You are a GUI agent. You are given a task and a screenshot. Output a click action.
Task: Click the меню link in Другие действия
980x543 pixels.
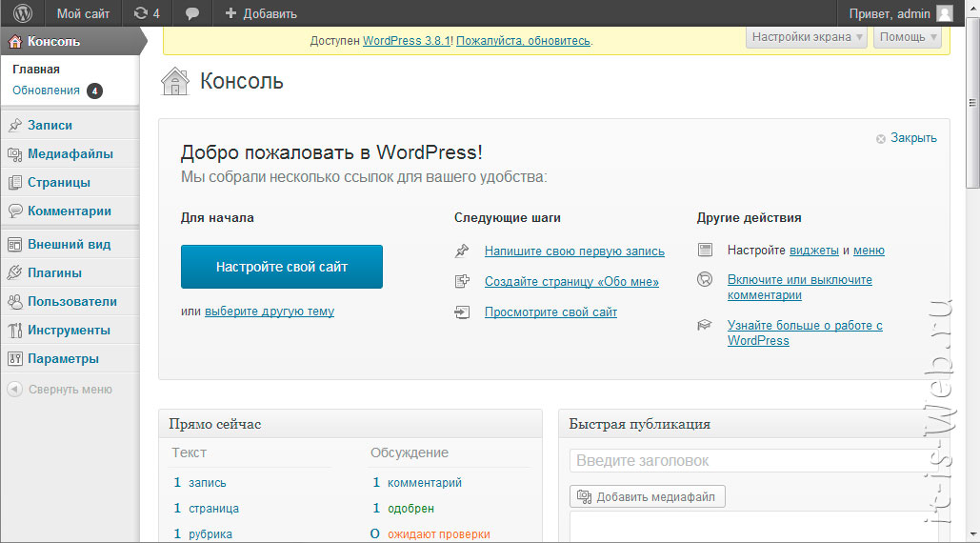coord(869,251)
